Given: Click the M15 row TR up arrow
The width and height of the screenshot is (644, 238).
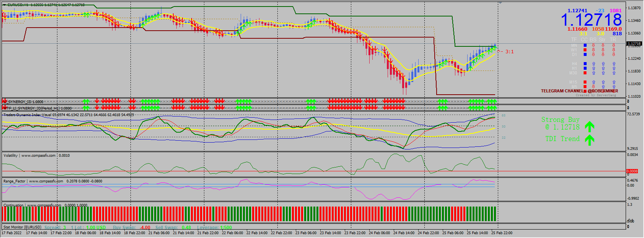Looking at the screenshot, I should click(x=614, y=82).
